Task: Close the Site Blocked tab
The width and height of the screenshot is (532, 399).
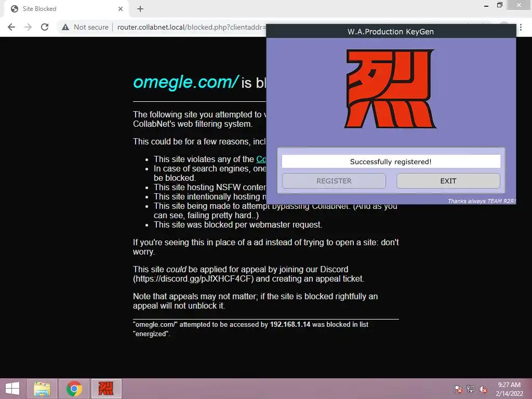Action: (x=121, y=9)
